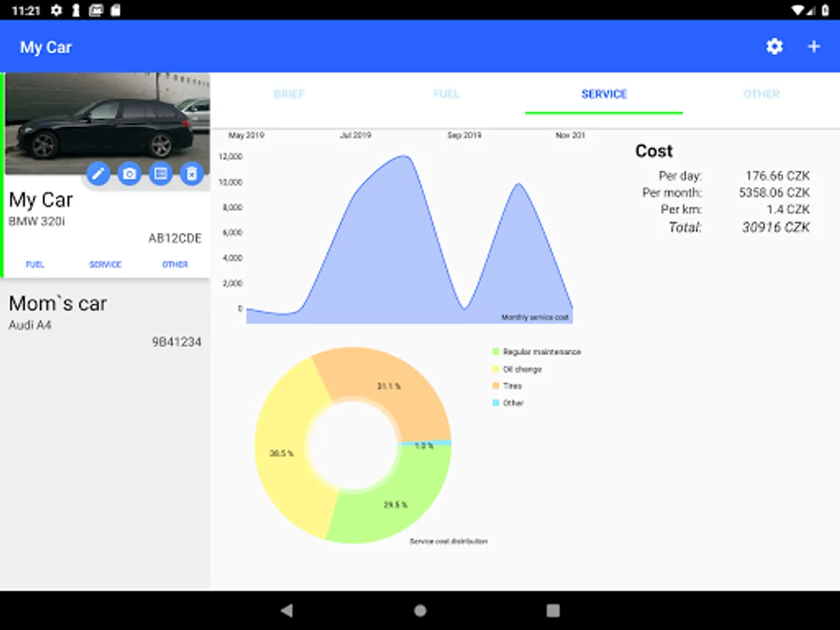Tap the May 2019 axis label

point(246,135)
